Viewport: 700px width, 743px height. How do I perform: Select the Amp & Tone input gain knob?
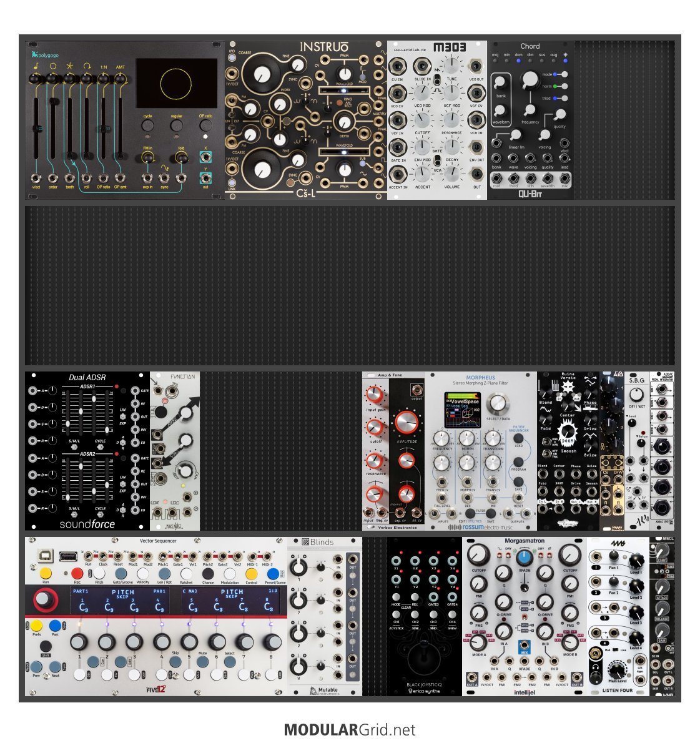[374, 394]
